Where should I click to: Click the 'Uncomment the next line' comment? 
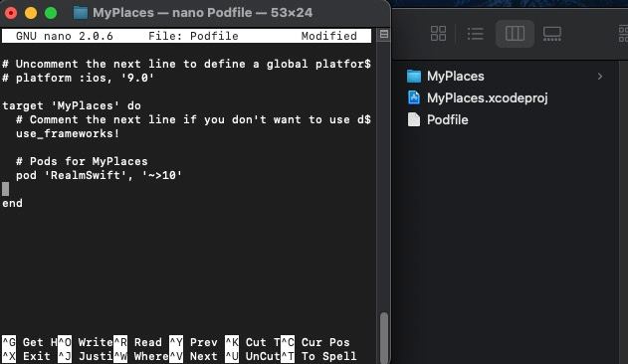click(187, 64)
